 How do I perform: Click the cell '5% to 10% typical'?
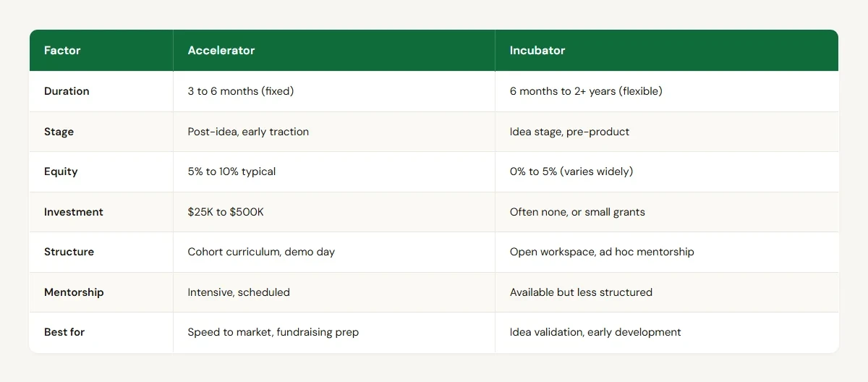click(334, 171)
